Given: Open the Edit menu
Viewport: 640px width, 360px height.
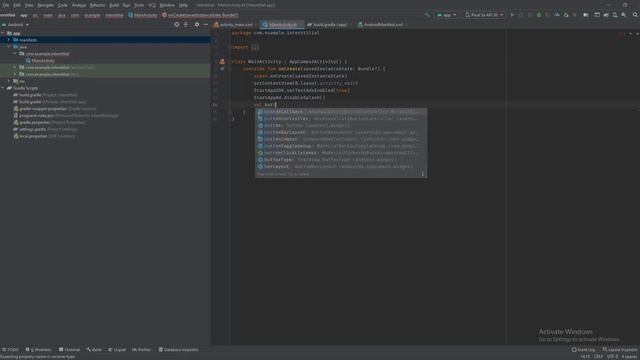Looking at the screenshot, I should click(x=17, y=5).
